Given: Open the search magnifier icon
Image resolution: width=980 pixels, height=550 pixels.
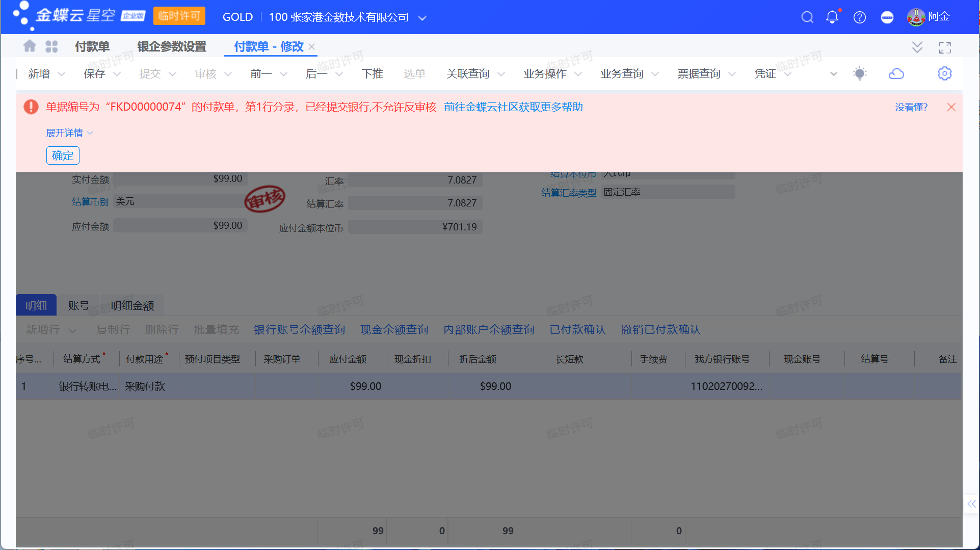Looking at the screenshot, I should coord(807,17).
